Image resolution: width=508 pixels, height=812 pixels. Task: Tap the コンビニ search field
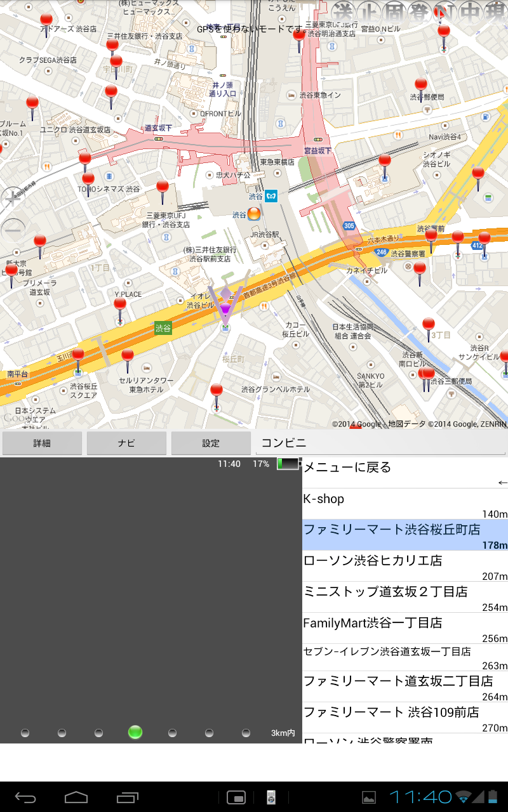(380, 443)
